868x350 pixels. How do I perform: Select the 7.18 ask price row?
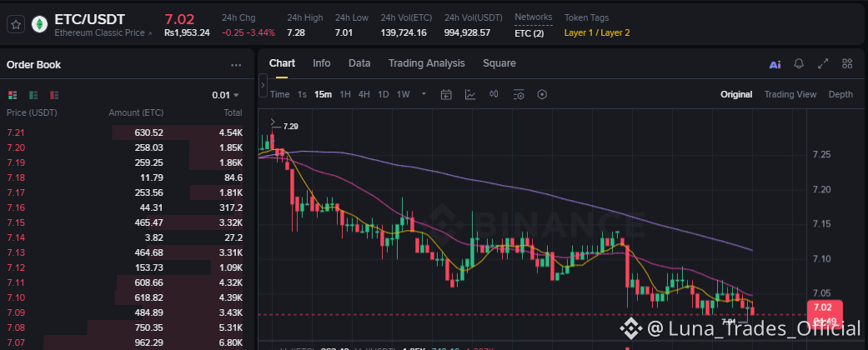tap(124, 177)
